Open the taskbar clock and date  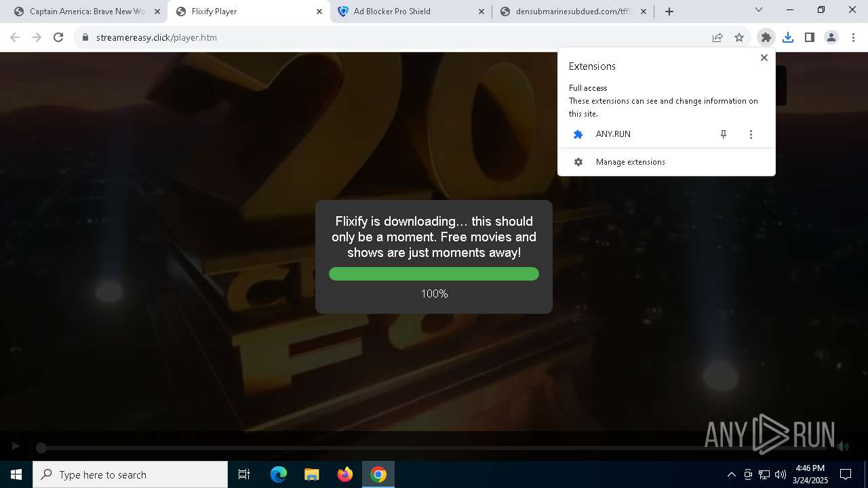(810, 474)
